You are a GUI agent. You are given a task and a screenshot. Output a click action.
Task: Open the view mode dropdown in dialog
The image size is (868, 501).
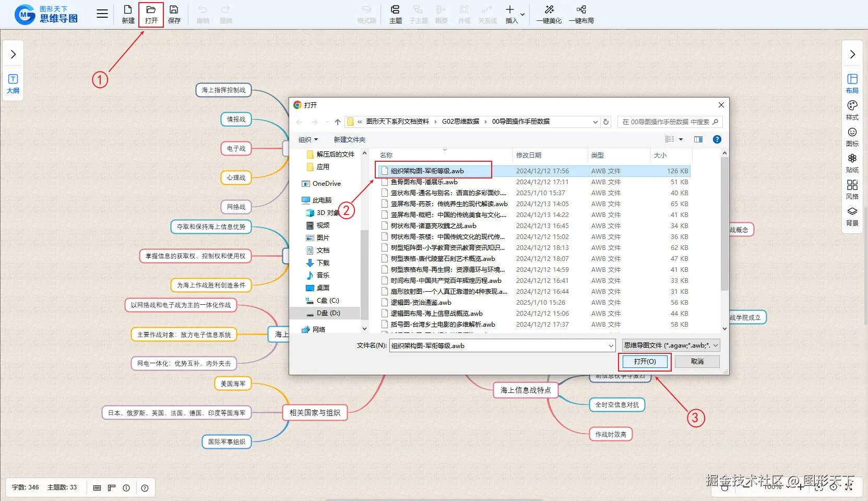tap(681, 139)
